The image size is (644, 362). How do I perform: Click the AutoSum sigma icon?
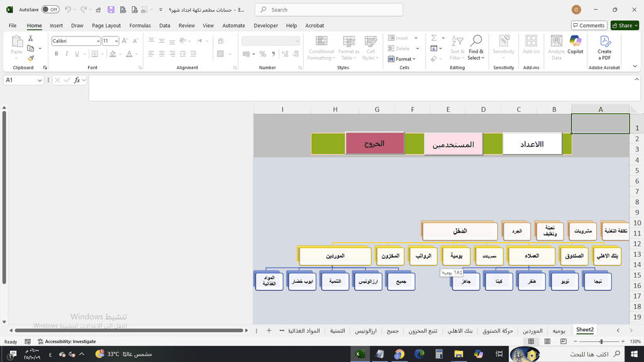(433, 38)
